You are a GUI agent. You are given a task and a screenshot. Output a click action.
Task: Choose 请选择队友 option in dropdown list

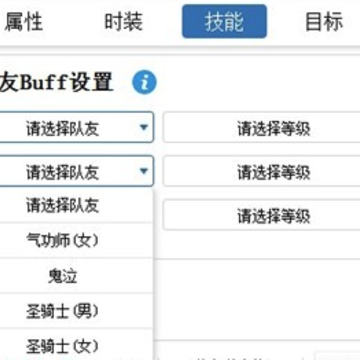(x=76, y=205)
